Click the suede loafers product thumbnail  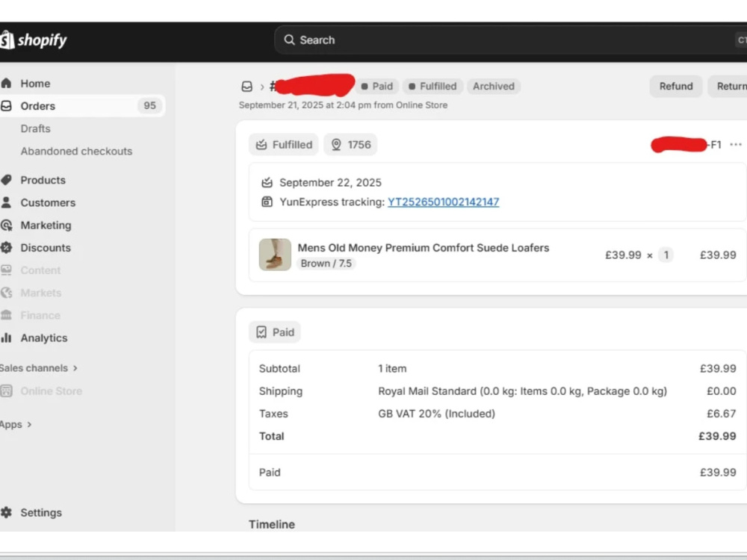[275, 255]
